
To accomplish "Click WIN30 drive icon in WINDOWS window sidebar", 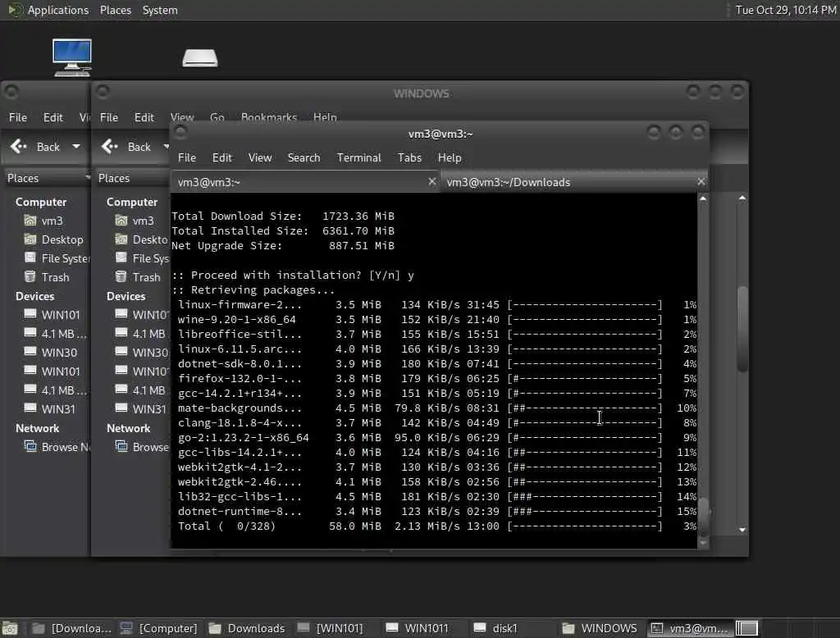I will tap(121, 352).
